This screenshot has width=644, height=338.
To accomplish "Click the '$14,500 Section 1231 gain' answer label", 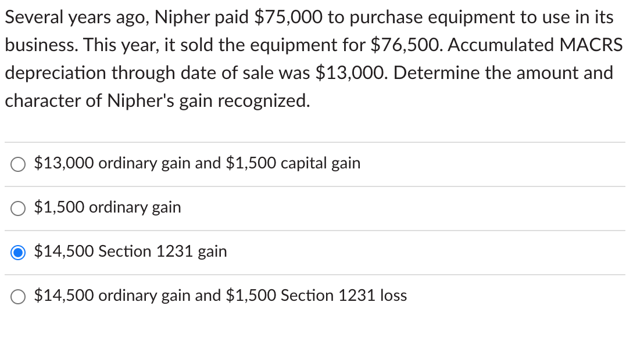I will 131,251.
